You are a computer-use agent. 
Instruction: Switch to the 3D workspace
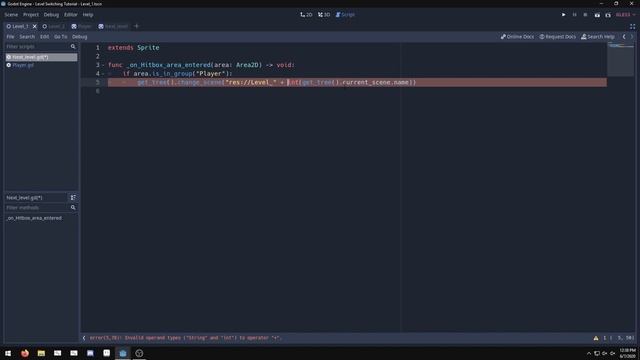pos(324,15)
